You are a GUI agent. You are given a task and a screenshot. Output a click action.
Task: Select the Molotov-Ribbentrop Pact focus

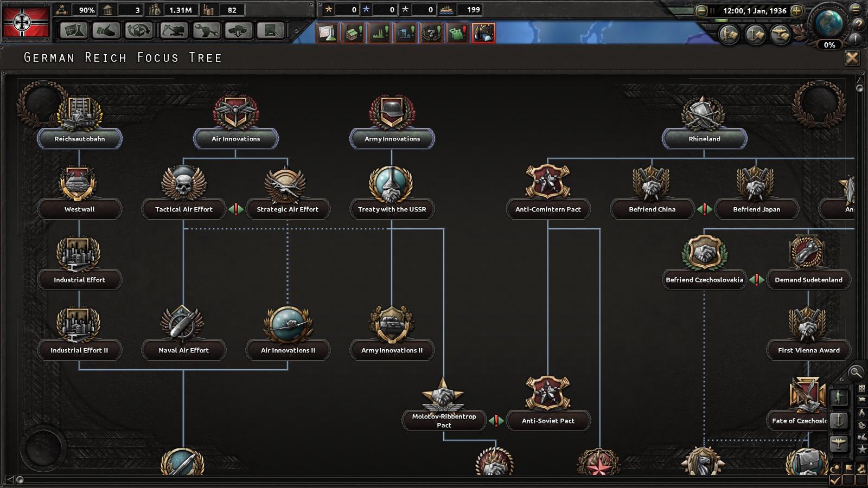[444, 421]
